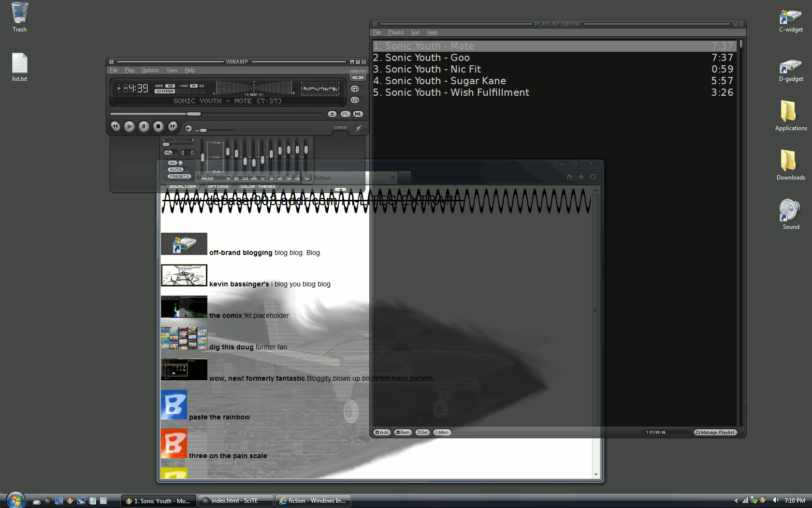Click three on the pain scale link
The width and height of the screenshot is (812, 508).
228,456
